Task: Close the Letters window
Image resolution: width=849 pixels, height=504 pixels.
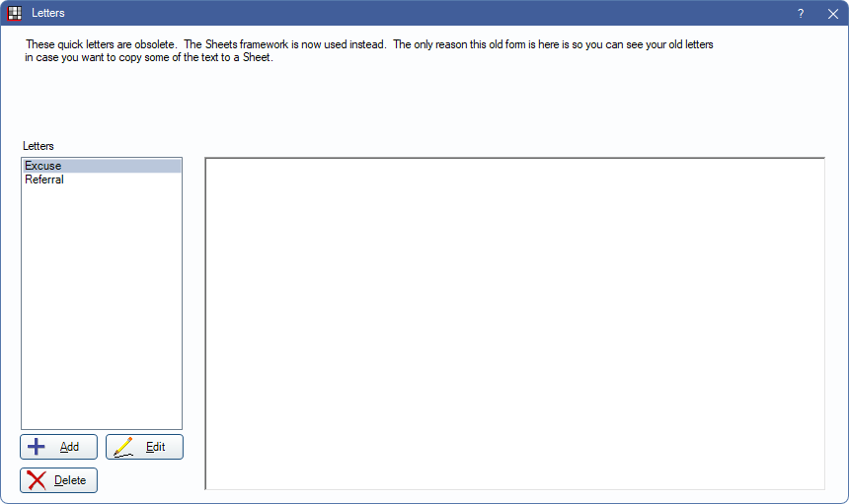Action: pos(831,13)
